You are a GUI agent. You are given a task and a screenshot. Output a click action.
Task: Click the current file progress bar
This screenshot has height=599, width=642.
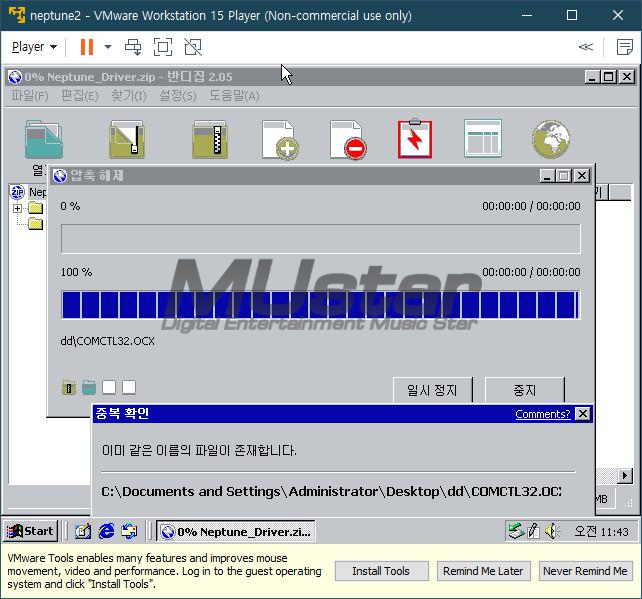point(321,239)
